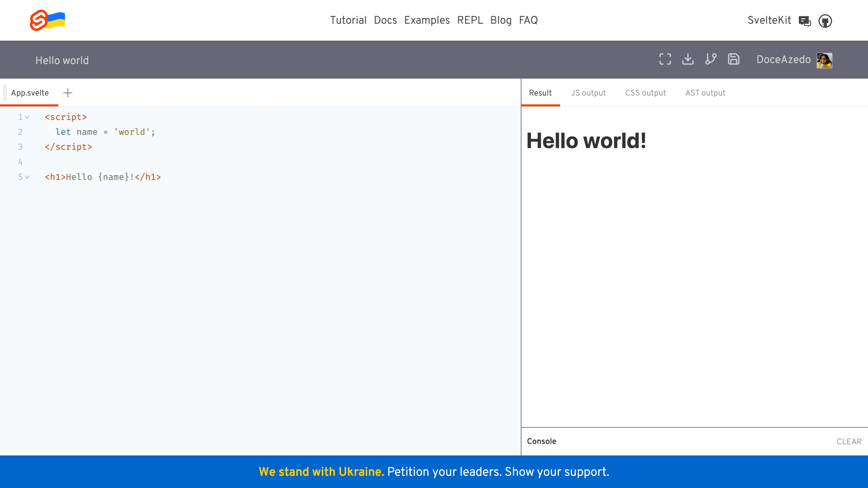Collapse the script block fold arrow
Screen dimensions: 868x488
[x=27, y=117]
